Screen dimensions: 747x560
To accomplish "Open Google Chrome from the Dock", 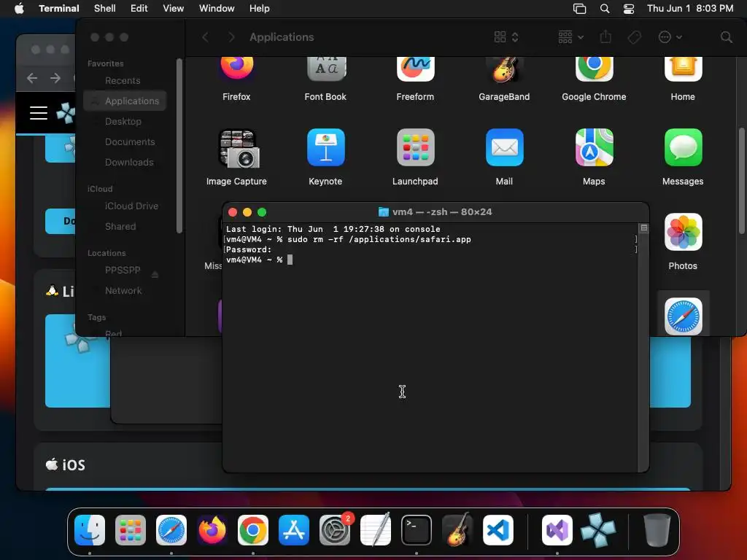I will pyautogui.click(x=253, y=529).
